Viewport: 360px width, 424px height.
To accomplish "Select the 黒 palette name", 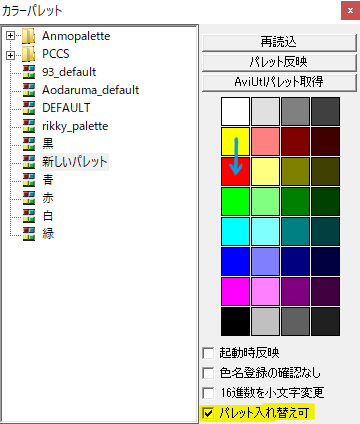I will tap(48, 144).
